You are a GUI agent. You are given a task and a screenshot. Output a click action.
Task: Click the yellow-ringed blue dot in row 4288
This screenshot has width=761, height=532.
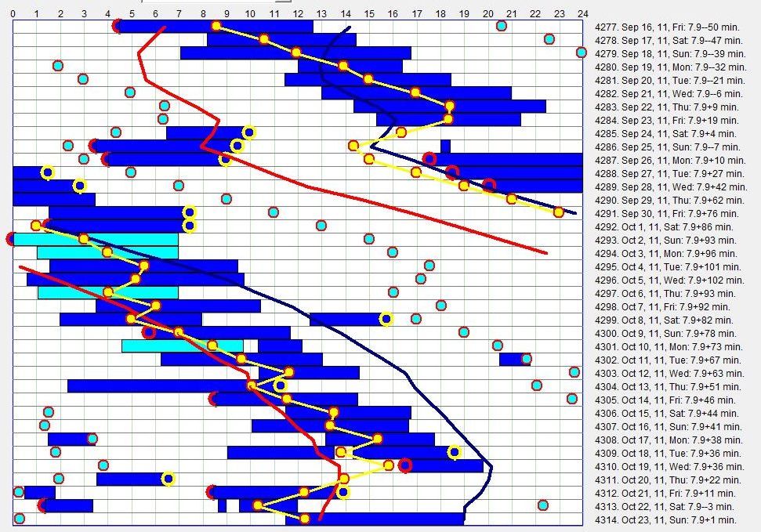[48, 172]
